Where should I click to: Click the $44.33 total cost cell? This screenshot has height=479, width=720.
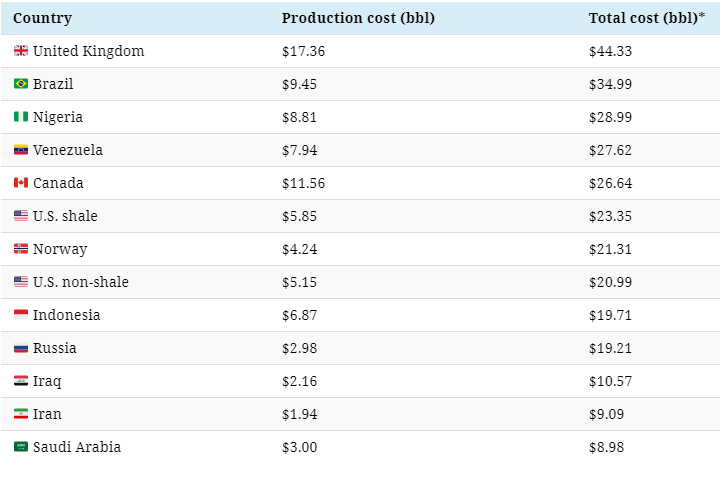[610, 51]
